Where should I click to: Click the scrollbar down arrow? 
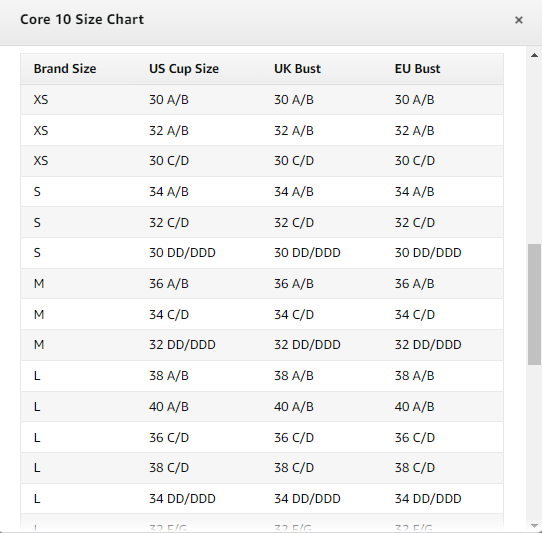coord(534,526)
